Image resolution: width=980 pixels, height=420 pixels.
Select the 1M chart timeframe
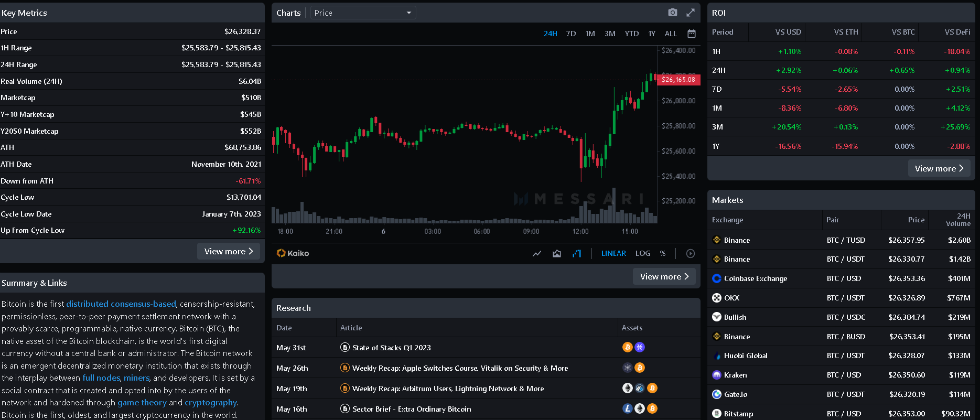coord(590,34)
